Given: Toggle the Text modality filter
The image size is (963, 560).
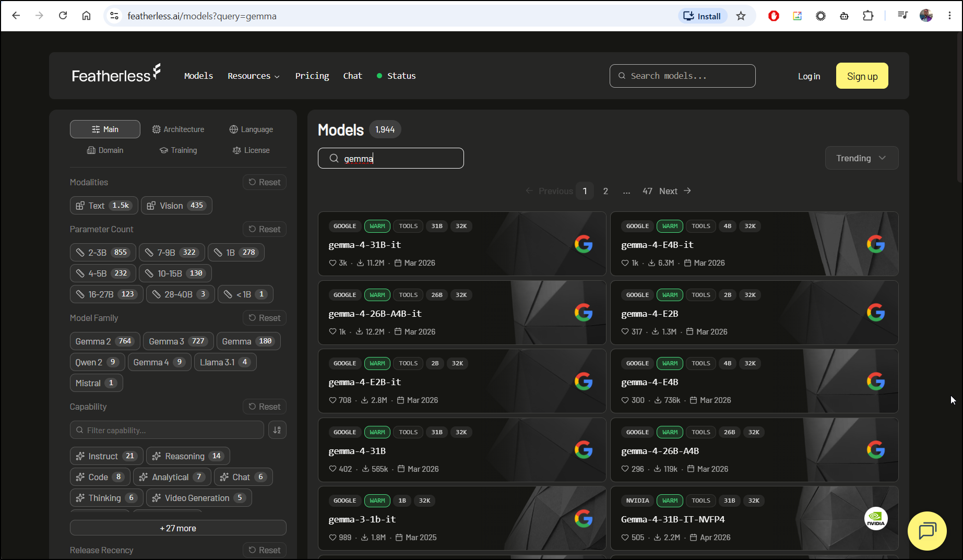Looking at the screenshot, I should pos(104,206).
